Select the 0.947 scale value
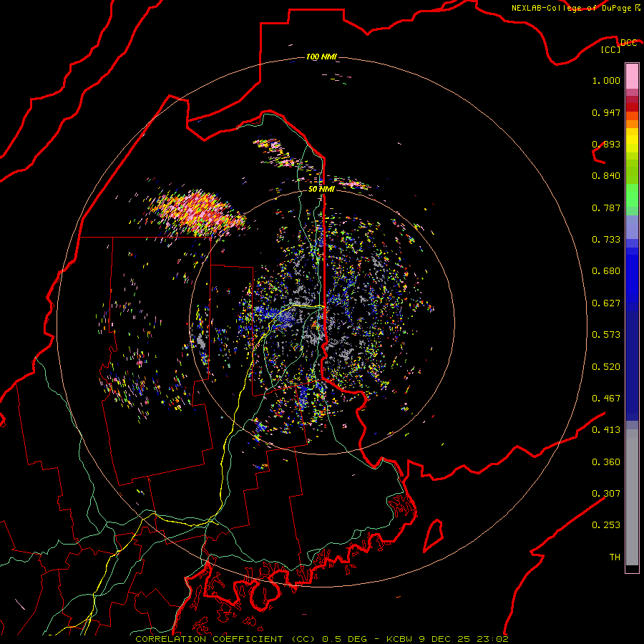The width and height of the screenshot is (644, 644). 606,112
